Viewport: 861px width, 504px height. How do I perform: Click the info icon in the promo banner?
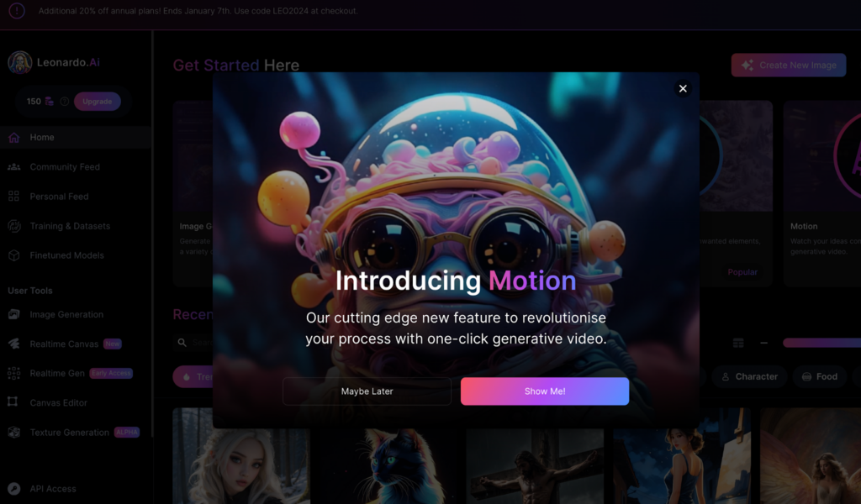pyautogui.click(x=17, y=10)
